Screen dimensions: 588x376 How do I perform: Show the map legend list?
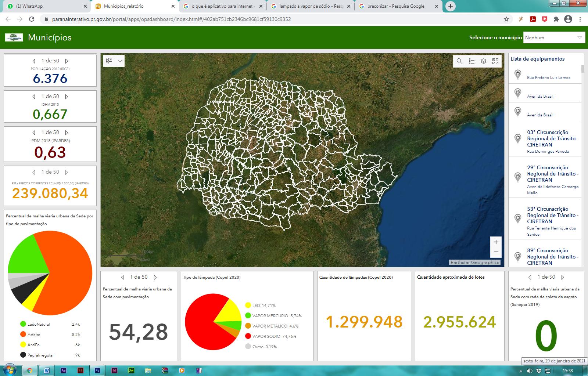pos(472,61)
